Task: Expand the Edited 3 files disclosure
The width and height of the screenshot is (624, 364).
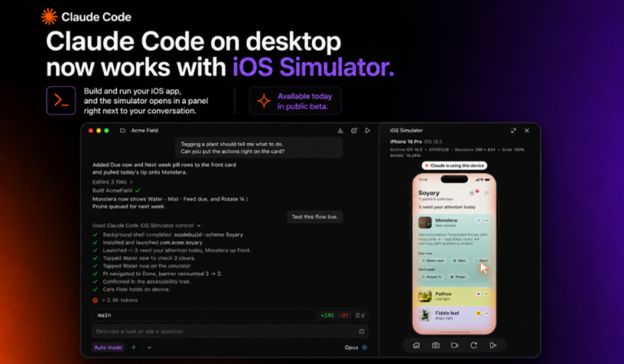Action: pos(112,182)
